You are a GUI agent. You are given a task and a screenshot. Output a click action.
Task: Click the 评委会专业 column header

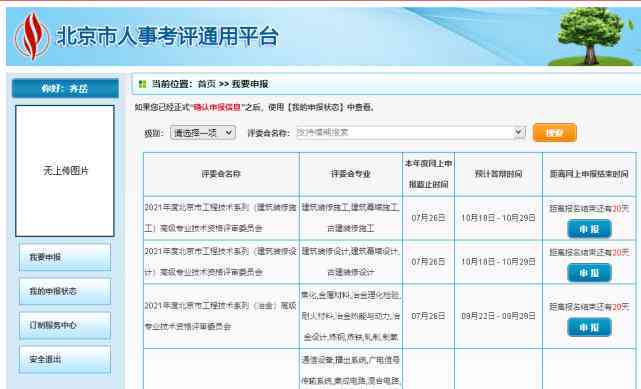(x=351, y=174)
